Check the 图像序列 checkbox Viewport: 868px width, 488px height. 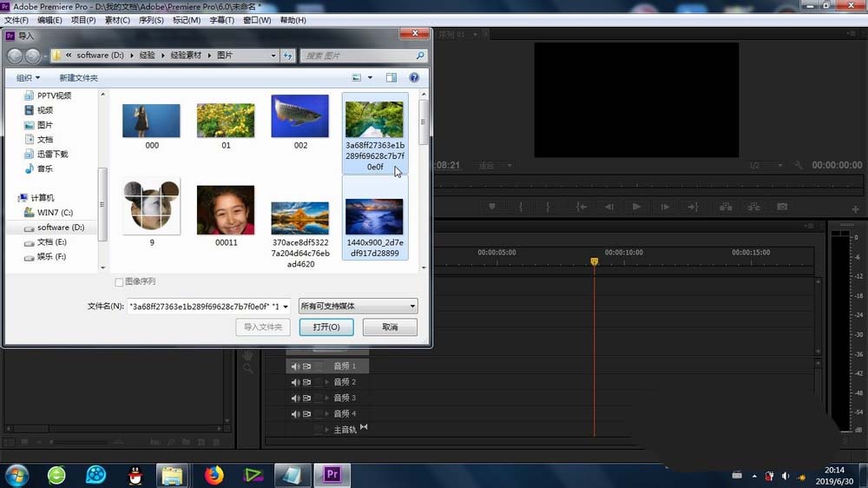click(x=118, y=282)
